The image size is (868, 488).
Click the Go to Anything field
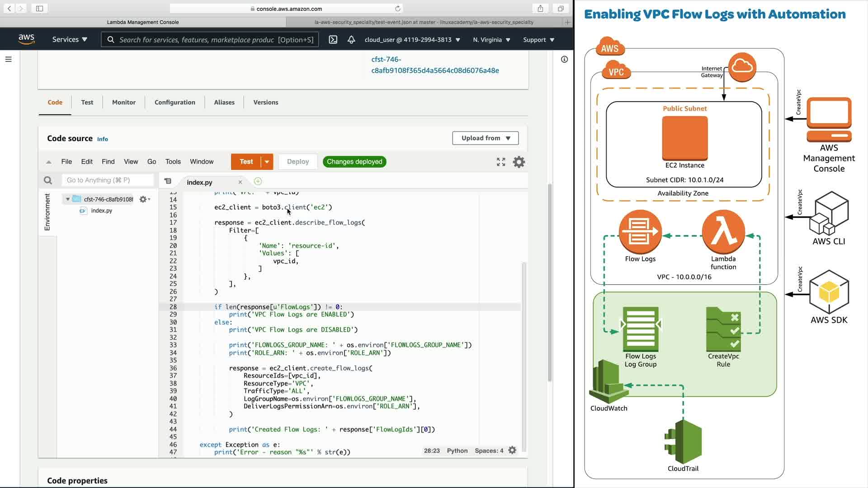(x=108, y=180)
